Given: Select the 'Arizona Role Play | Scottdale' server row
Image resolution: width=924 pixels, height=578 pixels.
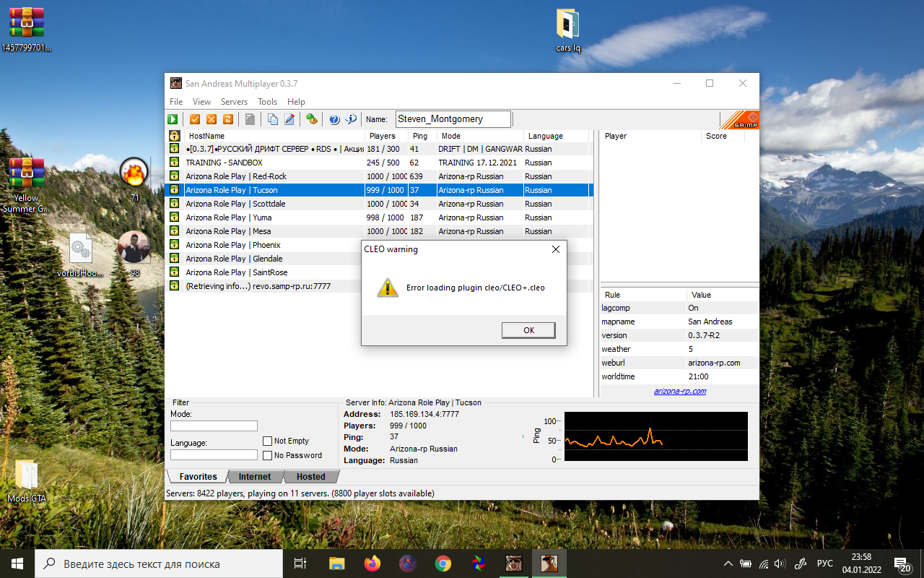Looking at the screenshot, I should [x=379, y=204].
